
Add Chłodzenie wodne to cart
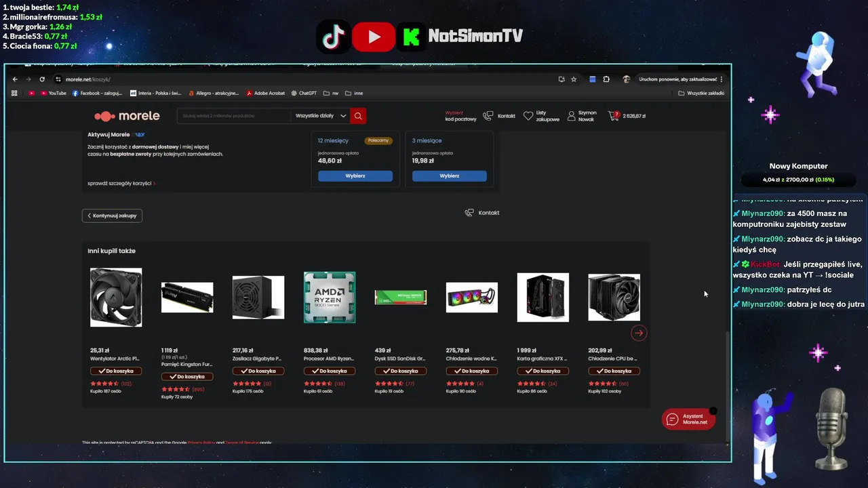click(472, 371)
